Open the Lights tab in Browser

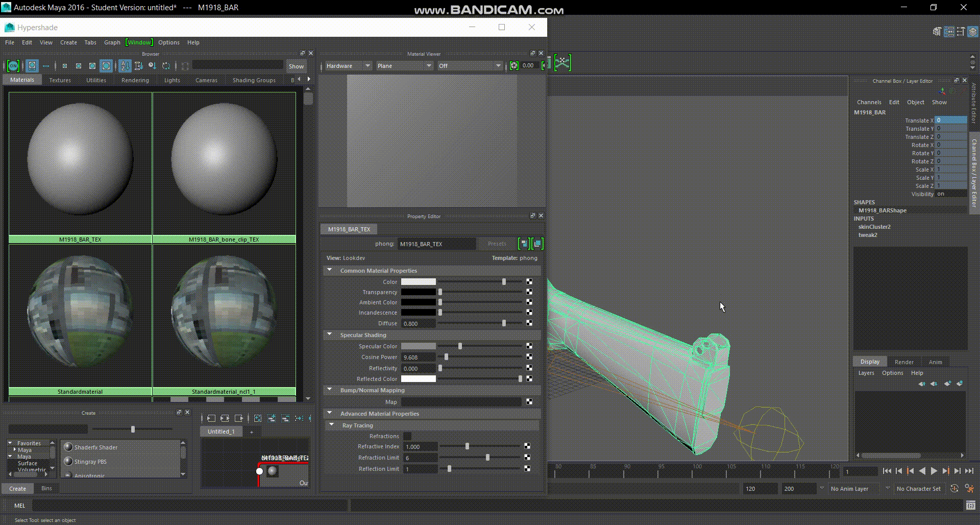(x=172, y=80)
